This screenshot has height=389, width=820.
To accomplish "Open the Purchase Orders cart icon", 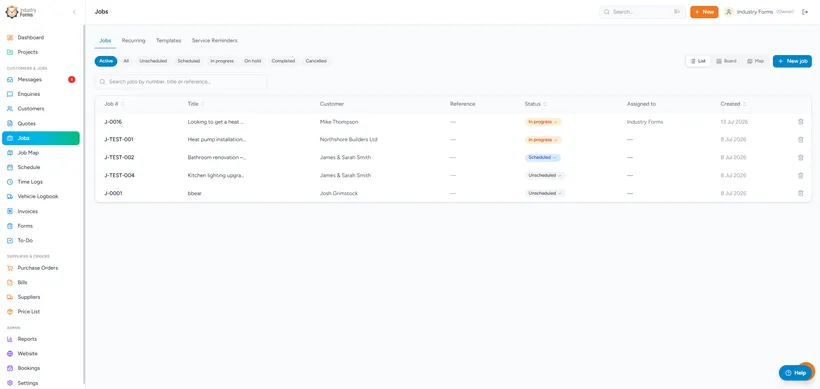I will (x=10, y=268).
